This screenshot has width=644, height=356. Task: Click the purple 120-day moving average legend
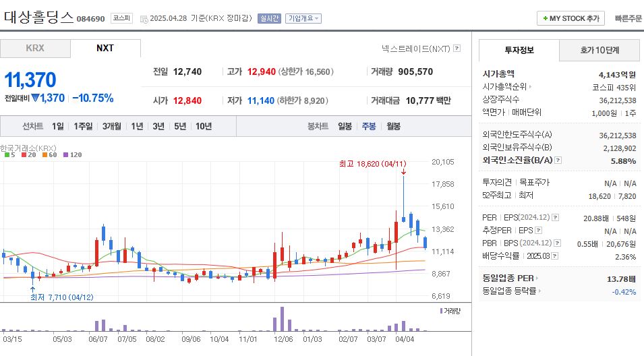[73, 155]
